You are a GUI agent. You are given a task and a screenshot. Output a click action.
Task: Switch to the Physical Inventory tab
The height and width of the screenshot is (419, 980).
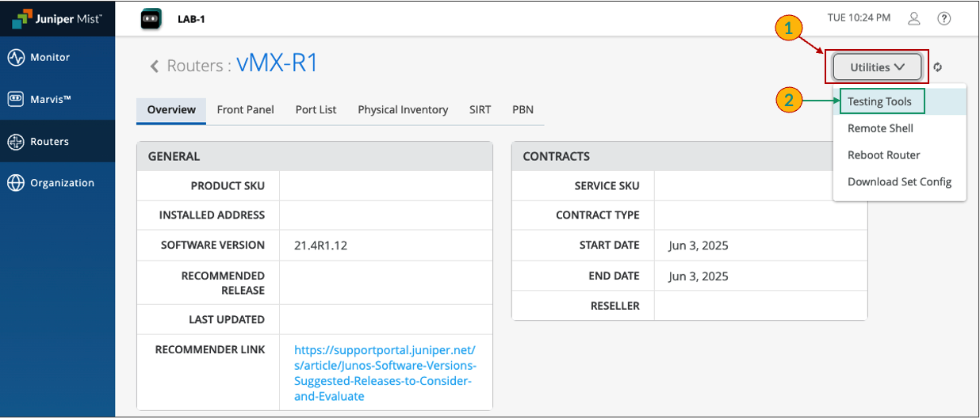click(x=403, y=110)
